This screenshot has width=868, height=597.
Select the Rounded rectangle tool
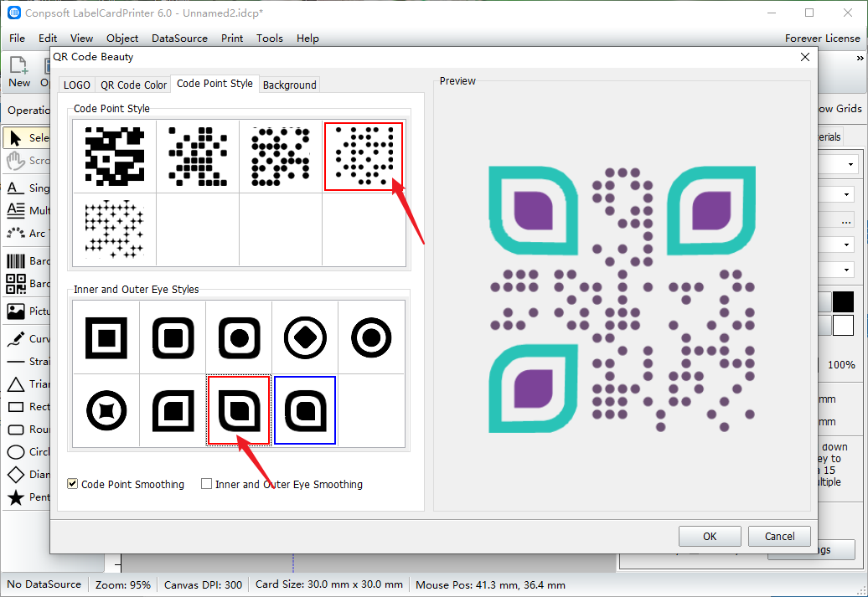(x=27, y=430)
